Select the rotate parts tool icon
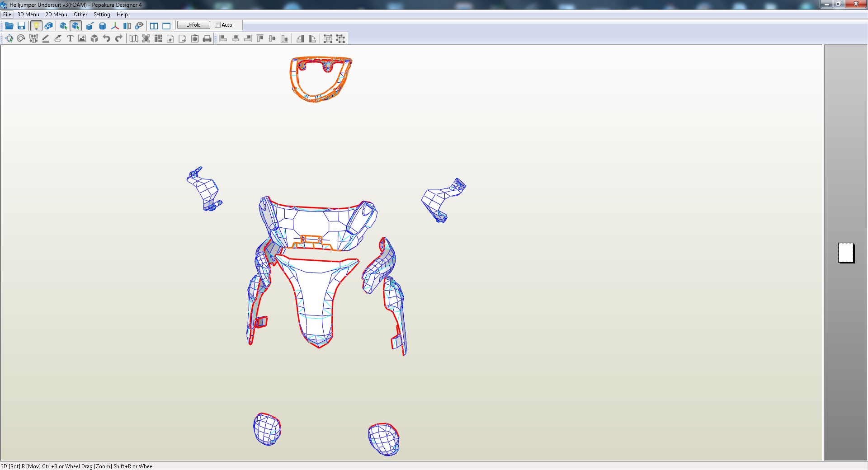 pyautogui.click(x=21, y=38)
